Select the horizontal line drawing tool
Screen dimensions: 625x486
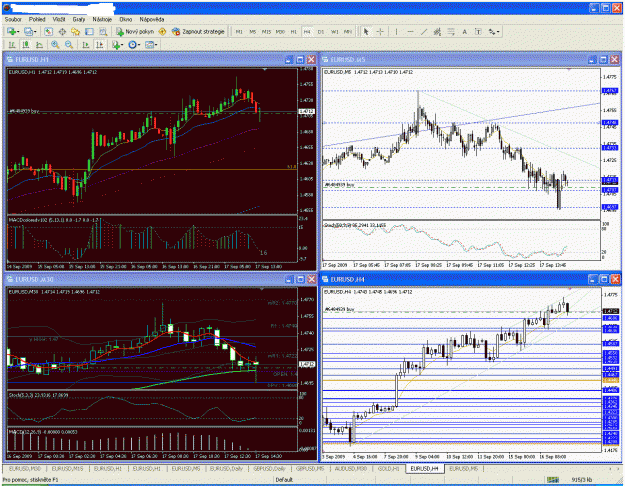pos(410,31)
